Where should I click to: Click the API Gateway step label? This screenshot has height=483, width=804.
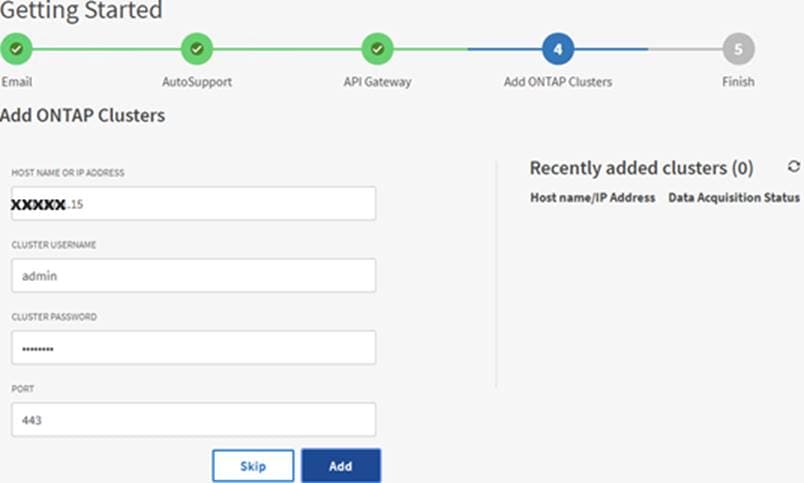click(377, 82)
